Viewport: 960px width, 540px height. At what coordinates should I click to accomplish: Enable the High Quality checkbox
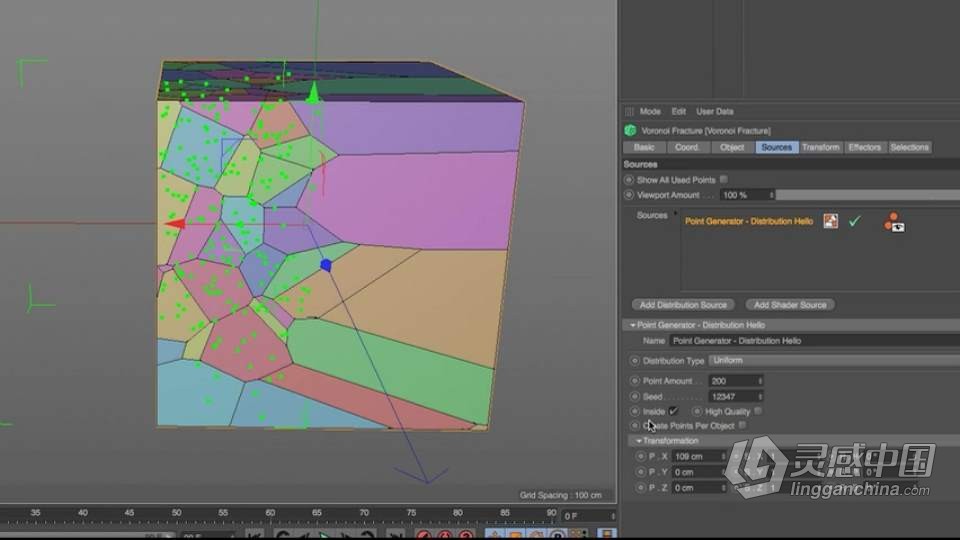pos(758,411)
